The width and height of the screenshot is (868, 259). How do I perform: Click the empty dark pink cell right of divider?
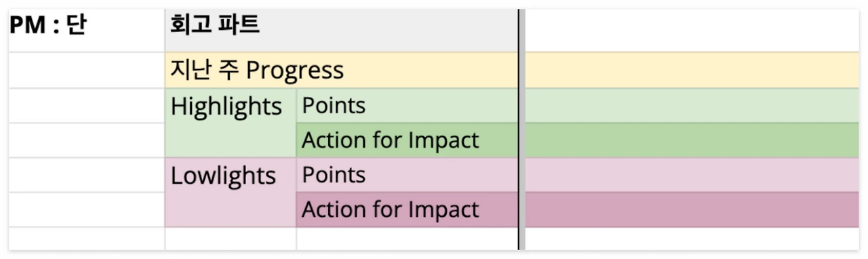pyautogui.click(x=692, y=210)
